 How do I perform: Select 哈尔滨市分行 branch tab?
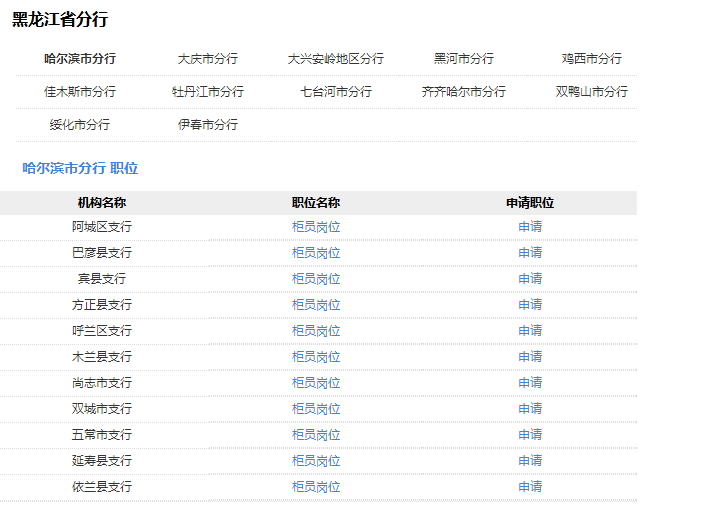pos(80,59)
